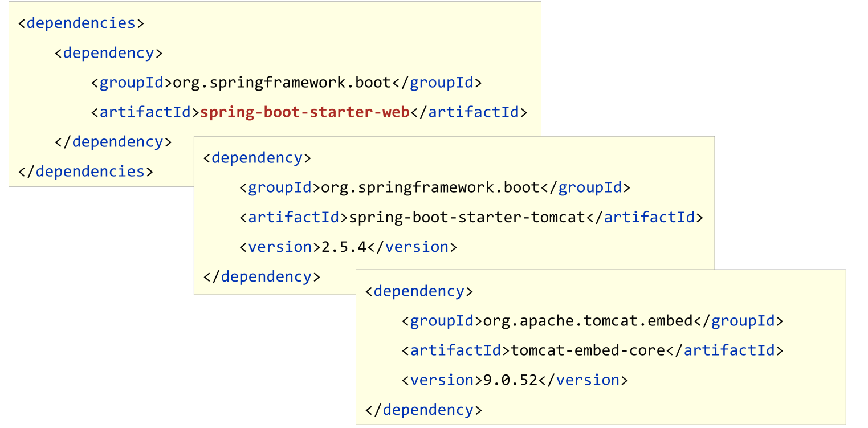This screenshot has width=868, height=428.
Task: Click the opening dependency tag above org.apache.tomcat.embed
Action: (419, 291)
